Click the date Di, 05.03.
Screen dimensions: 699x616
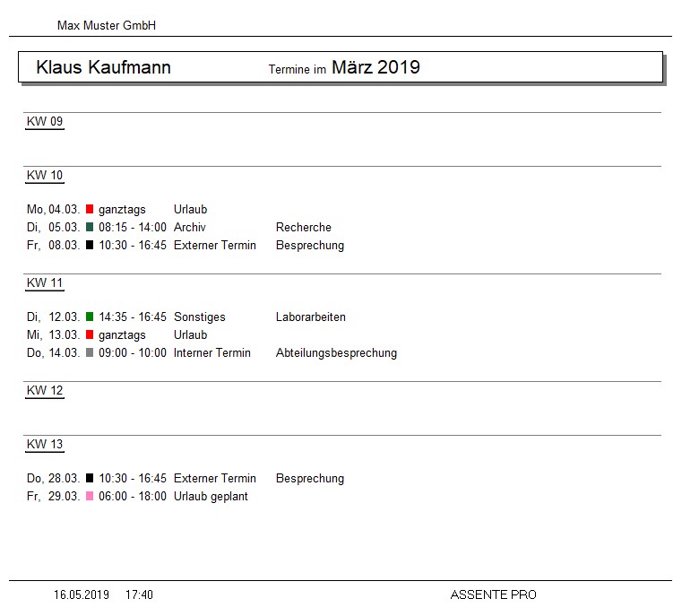click(x=54, y=227)
